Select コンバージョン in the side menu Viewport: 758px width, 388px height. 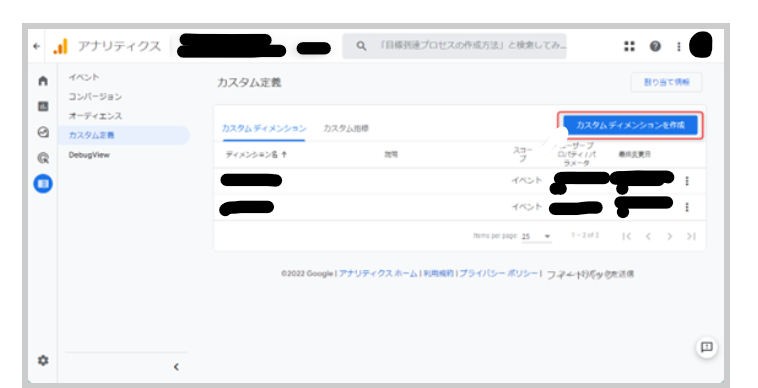95,97
